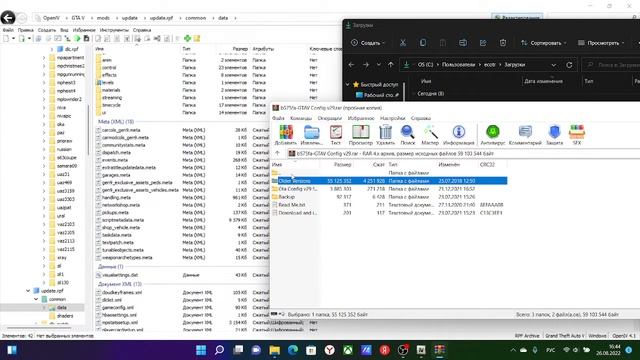Expand mpapartment folder in OpenIV tree

point(44,58)
